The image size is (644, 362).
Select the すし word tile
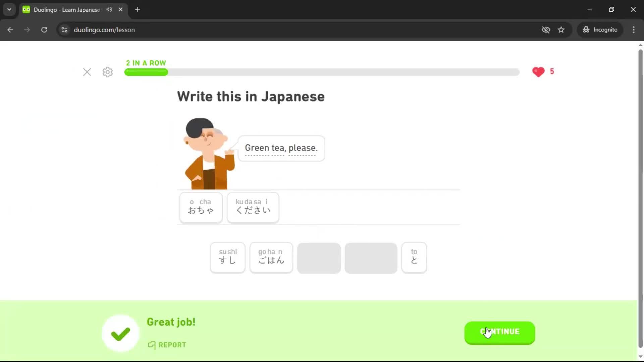pyautogui.click(x=227, y=257)
